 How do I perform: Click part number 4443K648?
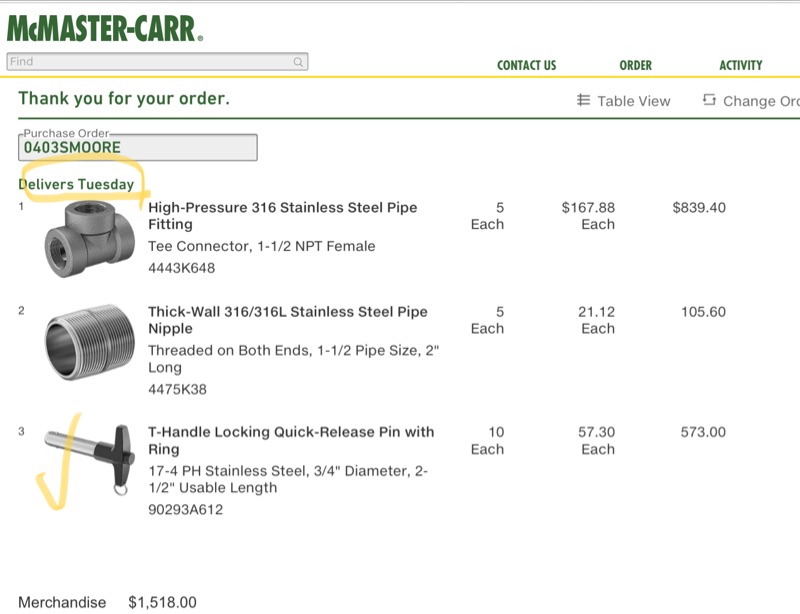[x=181, y=268]
